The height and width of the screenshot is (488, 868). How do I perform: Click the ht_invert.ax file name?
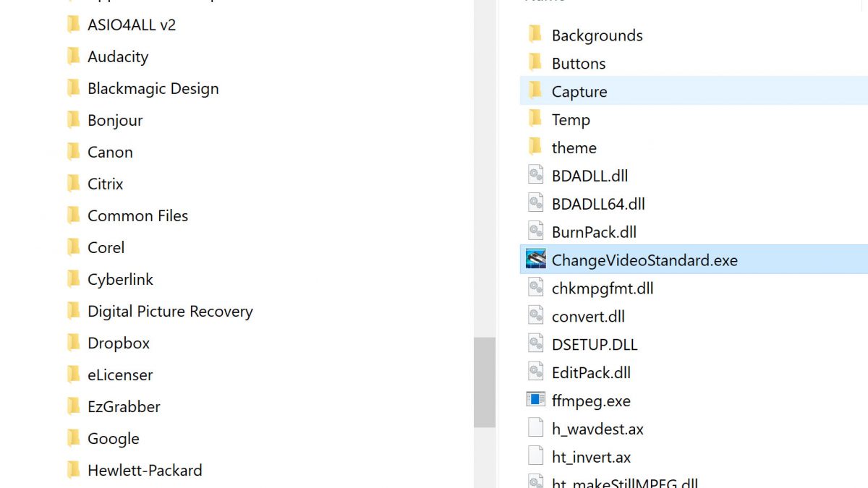[591, 457]
